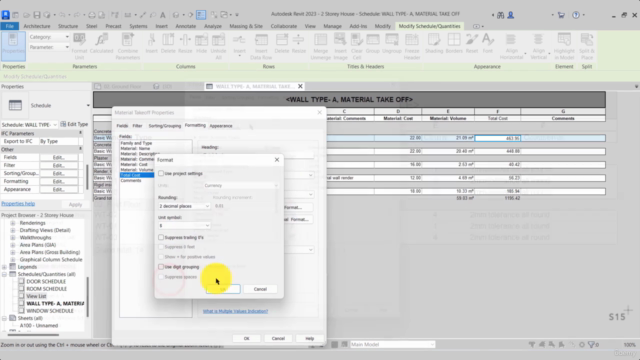Click the Split & Place icon
Image resolution: width=640 pixels, height=360 pixels.
tap(587, 46)
